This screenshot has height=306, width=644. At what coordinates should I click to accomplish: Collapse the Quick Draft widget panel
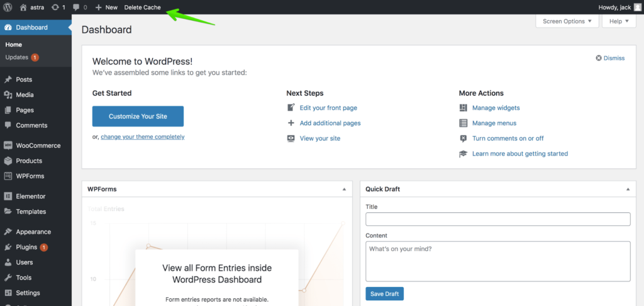628,189
